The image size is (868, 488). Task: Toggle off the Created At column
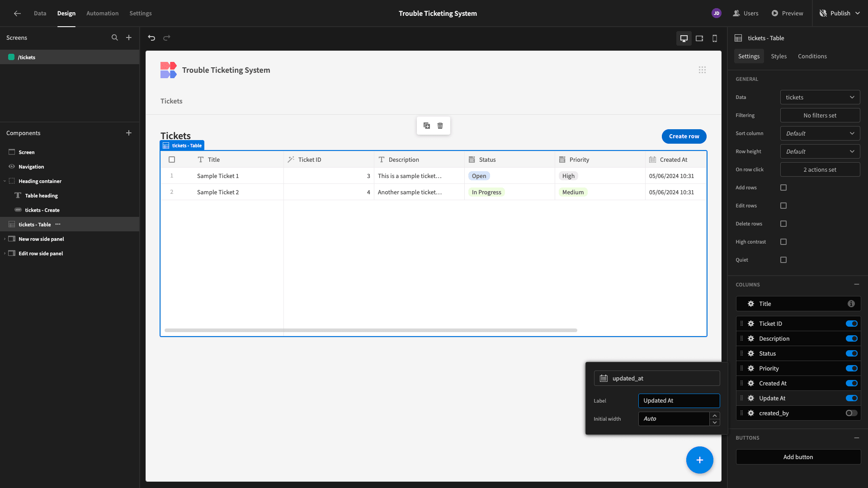tap(852, 383)
